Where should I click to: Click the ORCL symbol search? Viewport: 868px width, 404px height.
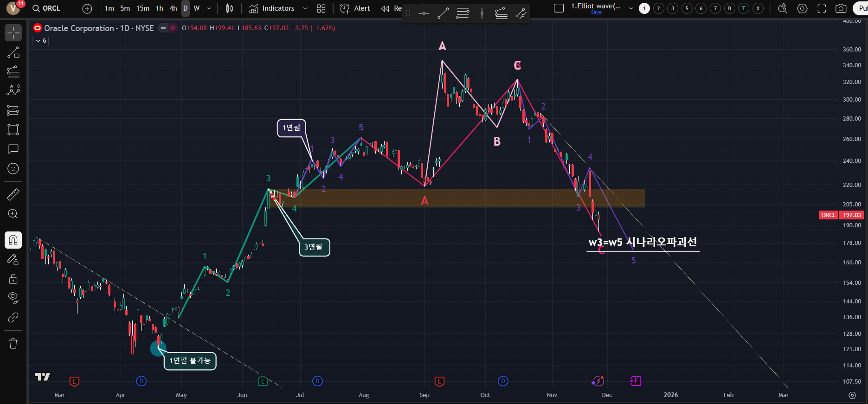47,8
